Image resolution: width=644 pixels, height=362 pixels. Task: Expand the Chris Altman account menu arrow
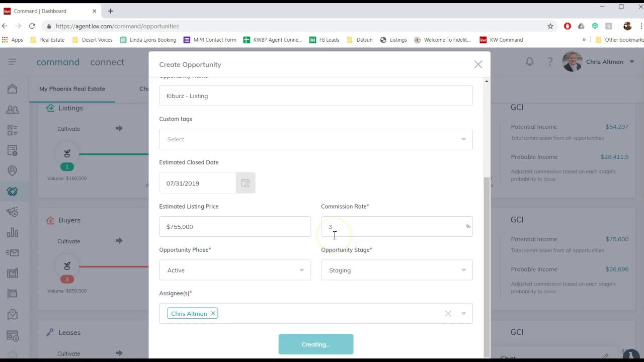pos(632,62)
